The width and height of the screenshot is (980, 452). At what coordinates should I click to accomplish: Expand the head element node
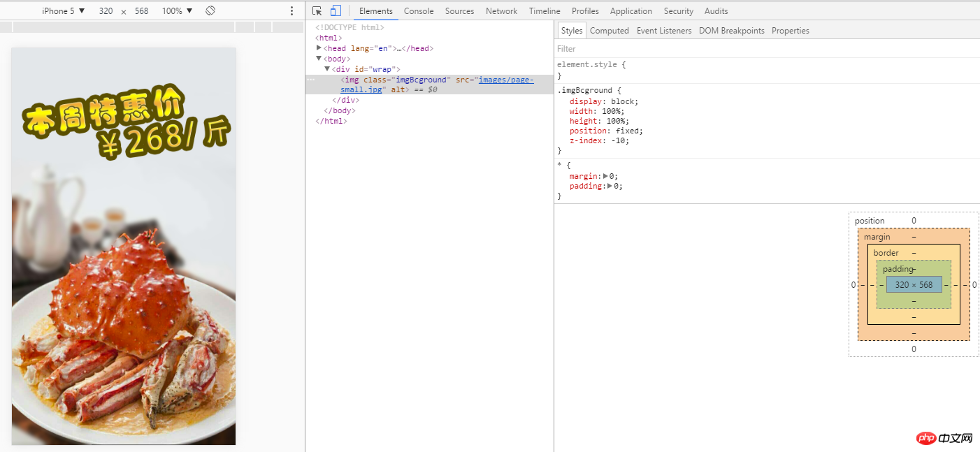(x=319, y=48)
